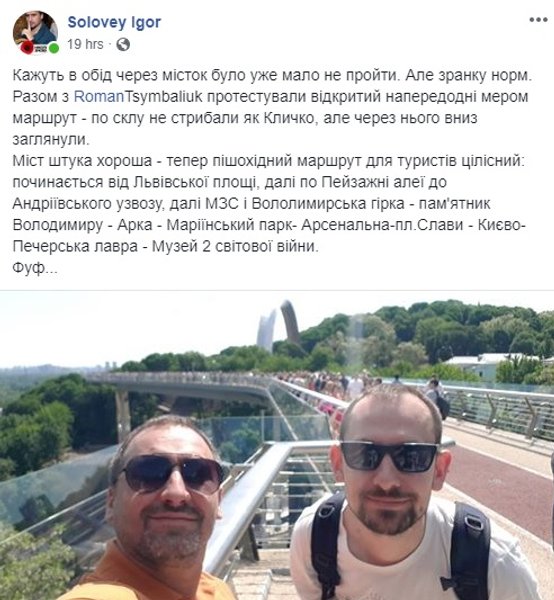
Task: Click the first line starting with Кажуть
Action: coord(272,75)
